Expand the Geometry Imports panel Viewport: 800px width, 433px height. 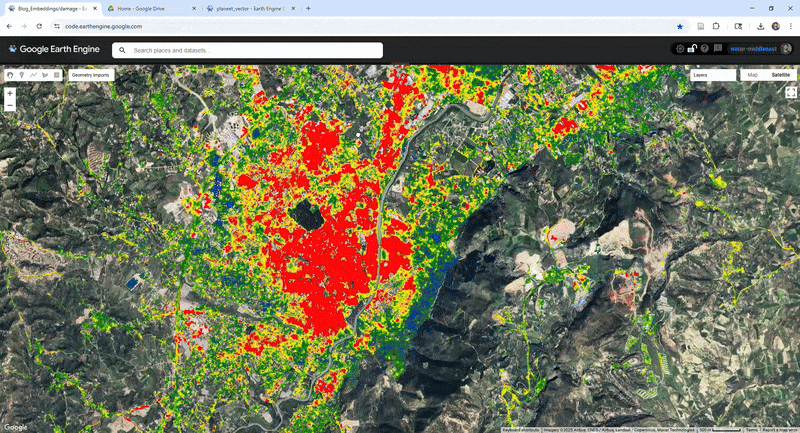(91, 75)
